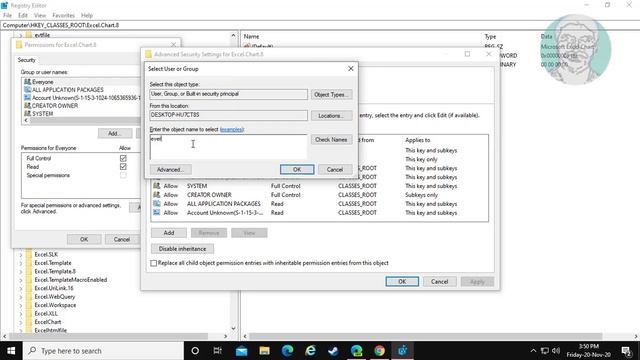640x360 pixels.
Task: Open Locations button in Select User dialog
Action: (331, 116)
